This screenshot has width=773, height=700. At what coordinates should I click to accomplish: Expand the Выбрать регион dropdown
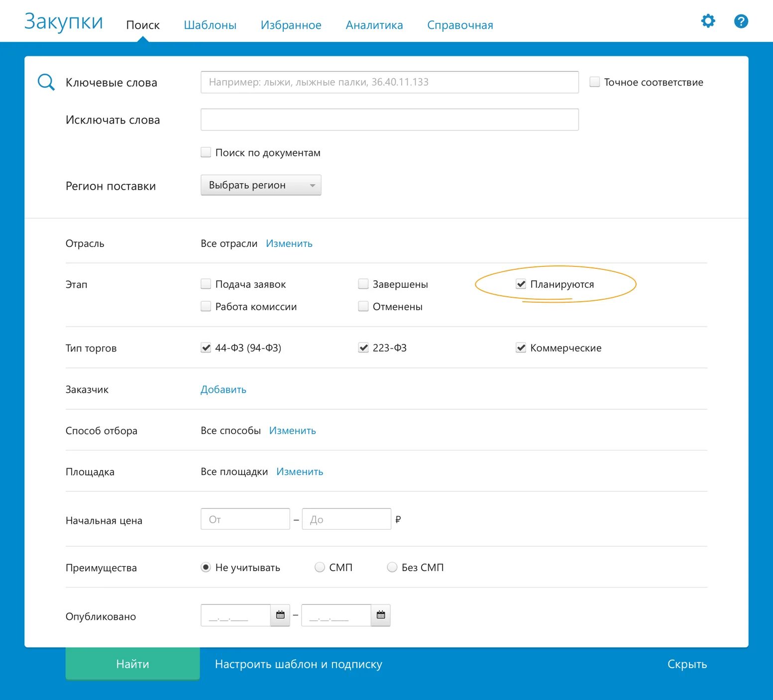click(x=261, y=185)
